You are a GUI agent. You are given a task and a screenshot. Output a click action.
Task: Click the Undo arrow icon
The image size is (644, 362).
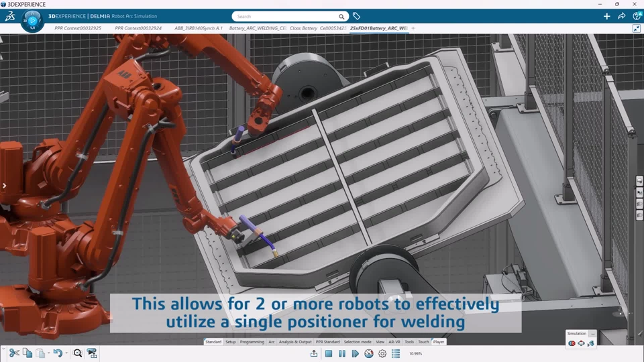[58, 353]
